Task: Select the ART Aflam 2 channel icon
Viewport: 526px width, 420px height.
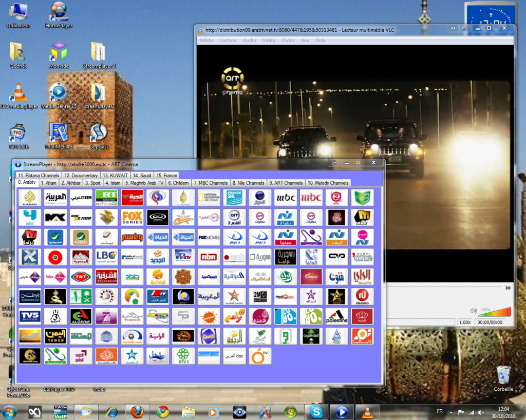Action: 234,217
